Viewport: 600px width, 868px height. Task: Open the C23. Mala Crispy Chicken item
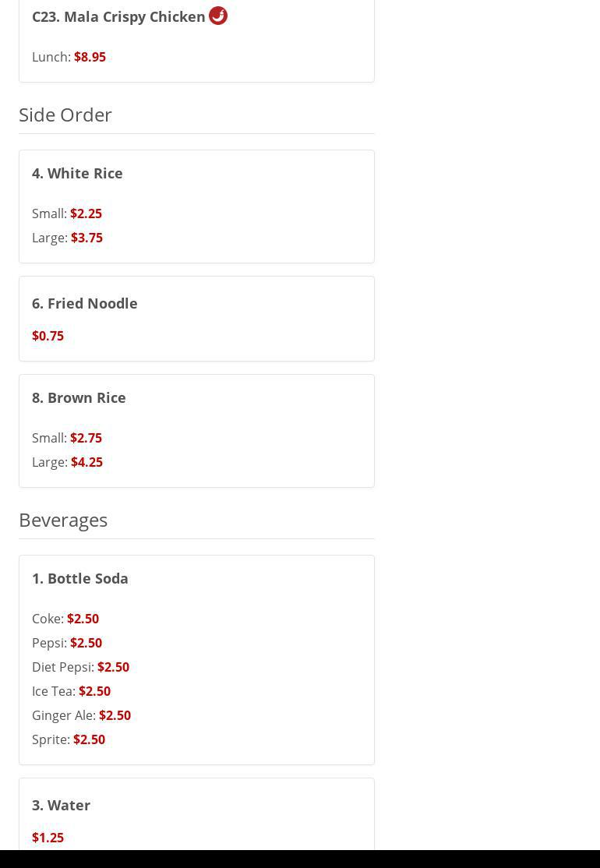pyautogui.click(x=118, y=17)
